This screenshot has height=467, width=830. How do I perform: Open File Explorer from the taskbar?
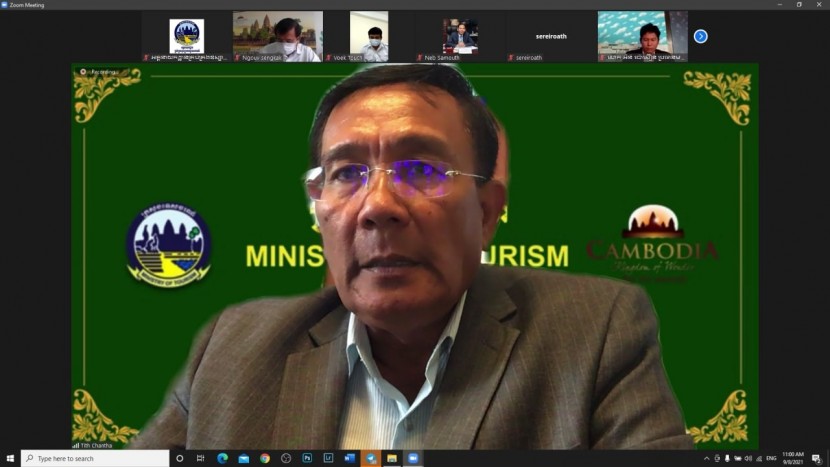(392, 458)
